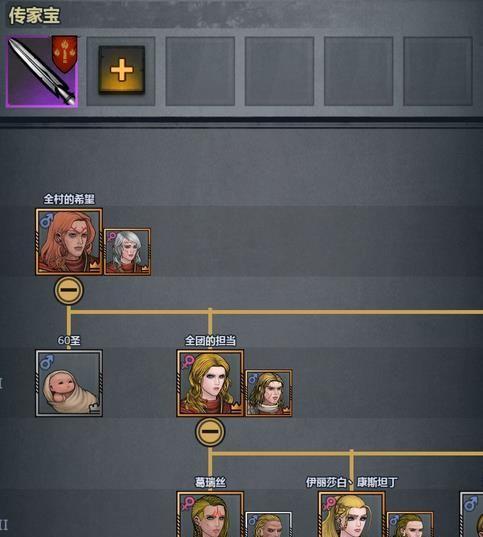Select the husband portrait beside 全团的担当

coord(269,393)
